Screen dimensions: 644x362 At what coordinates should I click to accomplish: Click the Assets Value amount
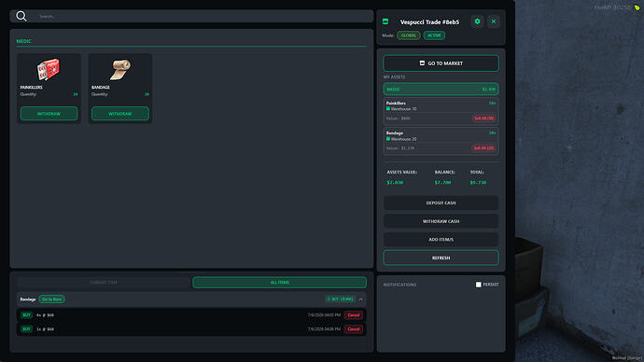point(395,182)
